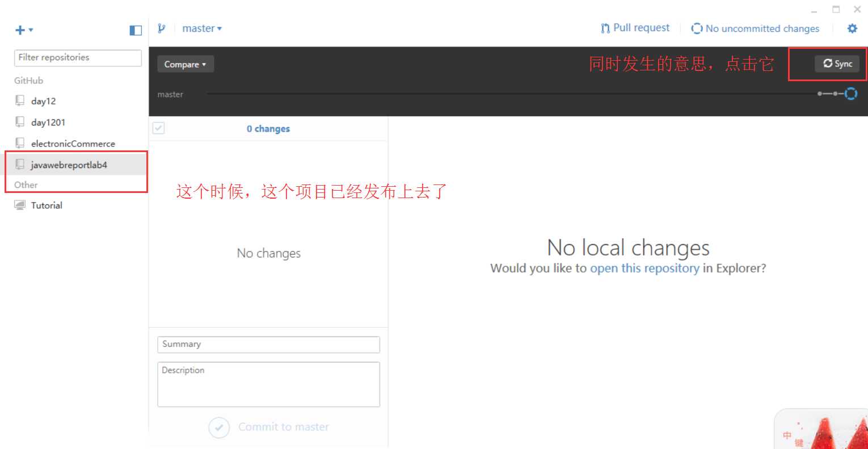This screenshot has height=449, width=868.
Task: Click the day1201 repository icon
Action: tap(20, 121)
